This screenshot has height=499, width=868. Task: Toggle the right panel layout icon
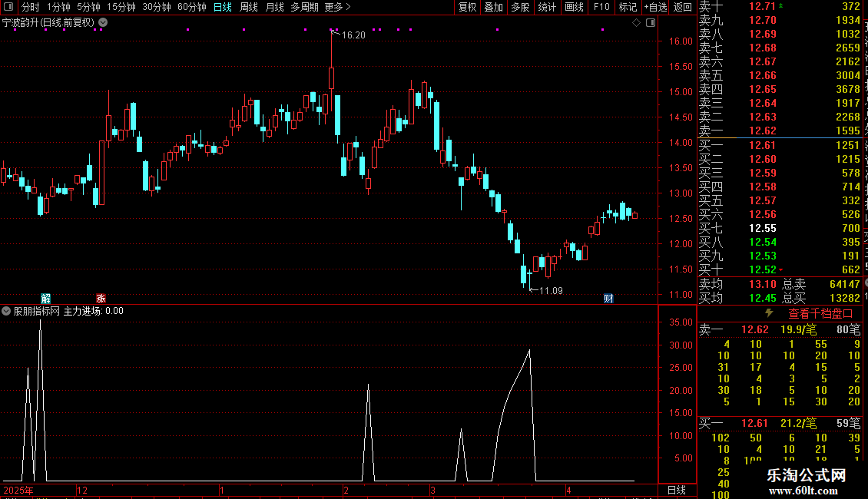(651, 23)
